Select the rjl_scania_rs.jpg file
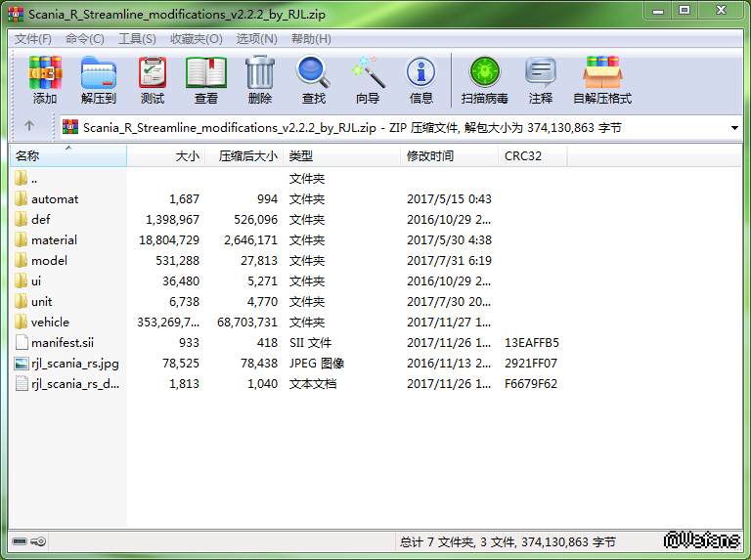Viewport: 751px width, 560px height. click(74, 363)
